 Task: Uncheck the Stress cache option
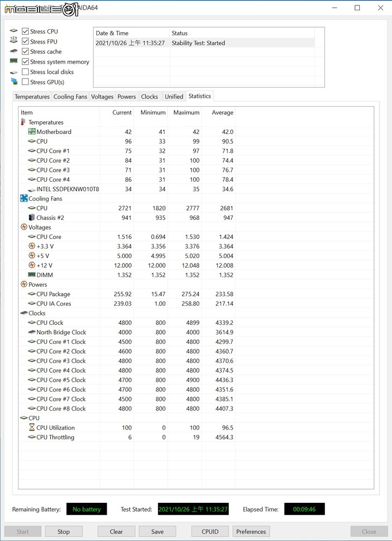[x=25, y=51]
